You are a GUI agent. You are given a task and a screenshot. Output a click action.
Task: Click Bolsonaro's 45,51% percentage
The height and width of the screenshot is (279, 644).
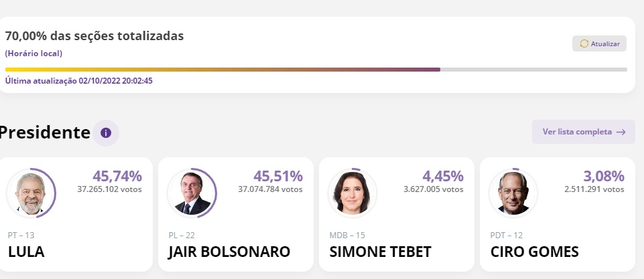tap(278, 177)
